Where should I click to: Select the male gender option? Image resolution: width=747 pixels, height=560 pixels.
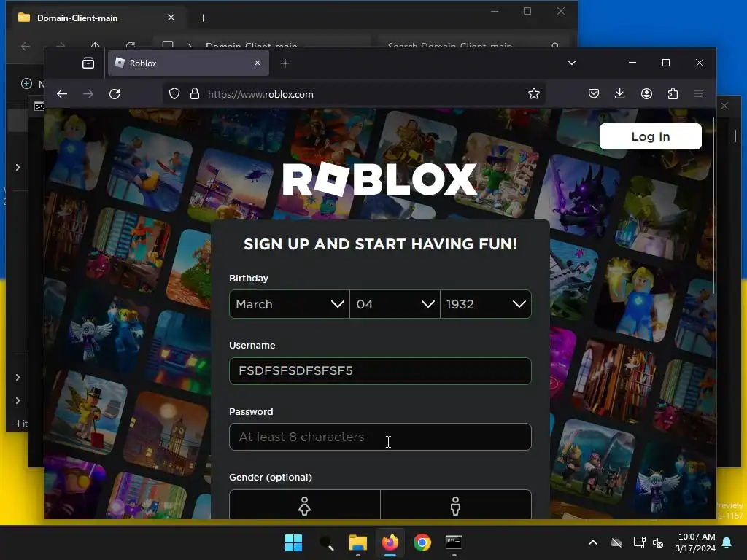[456, 505]
